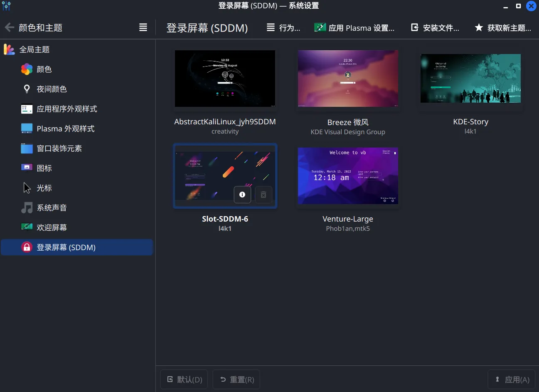Viewport: 539px width, 392px height.
Task: Select the Breeze 微风 theme thumbnail
Action: [348, 79]
